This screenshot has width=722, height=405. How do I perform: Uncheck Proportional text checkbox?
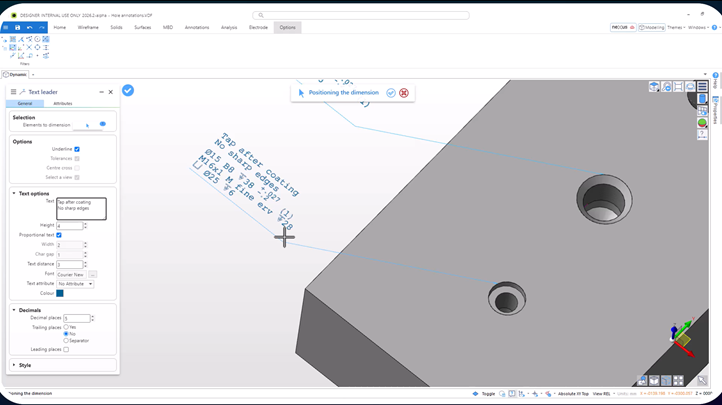59,235
